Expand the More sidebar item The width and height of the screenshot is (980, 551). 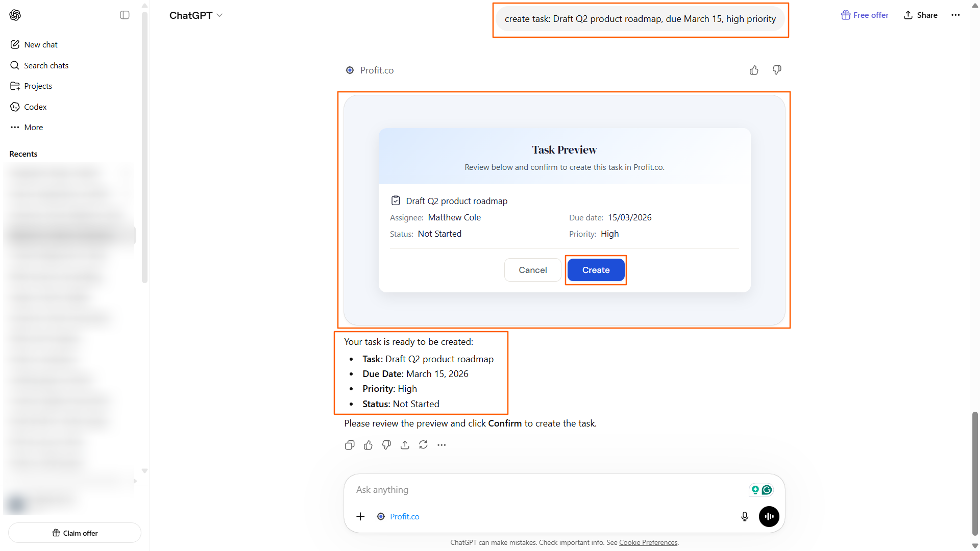(x=33, y=127)
